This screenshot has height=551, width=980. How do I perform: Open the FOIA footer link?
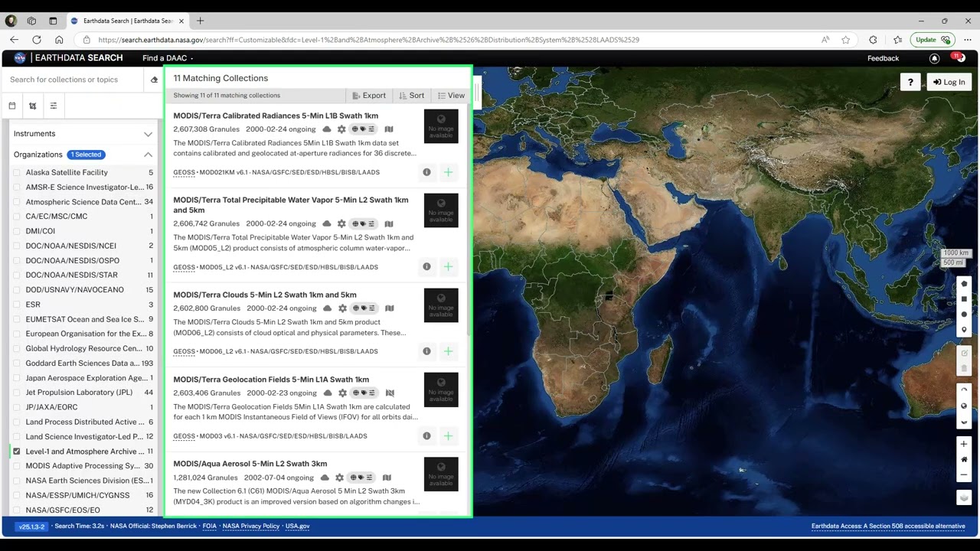(209, 527)
